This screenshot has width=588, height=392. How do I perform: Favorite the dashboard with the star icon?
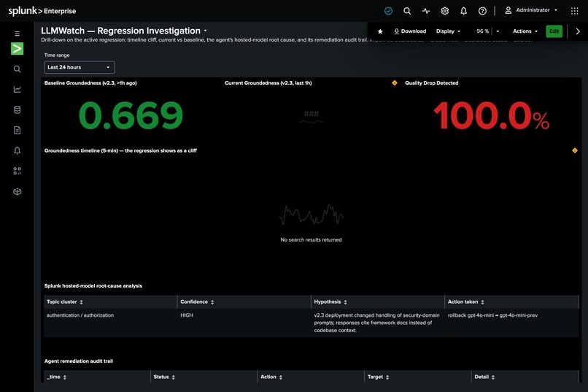pos(380,31)
